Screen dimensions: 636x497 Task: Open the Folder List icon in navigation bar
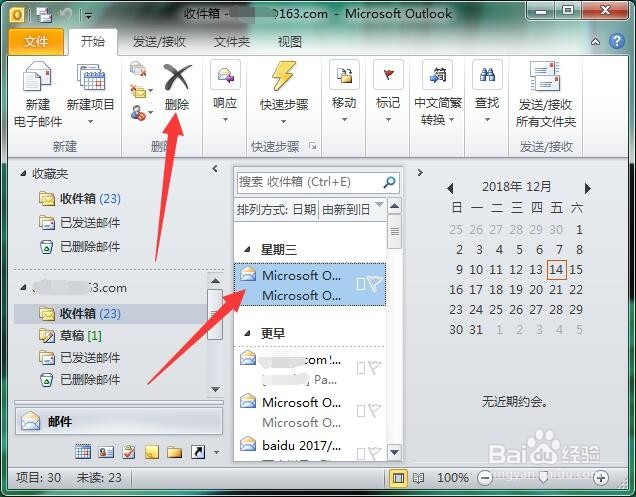point(175,452)
